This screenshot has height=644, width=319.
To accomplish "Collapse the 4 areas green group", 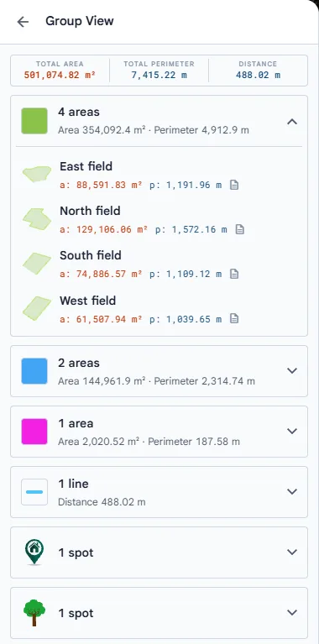I will tap(292, 122).
